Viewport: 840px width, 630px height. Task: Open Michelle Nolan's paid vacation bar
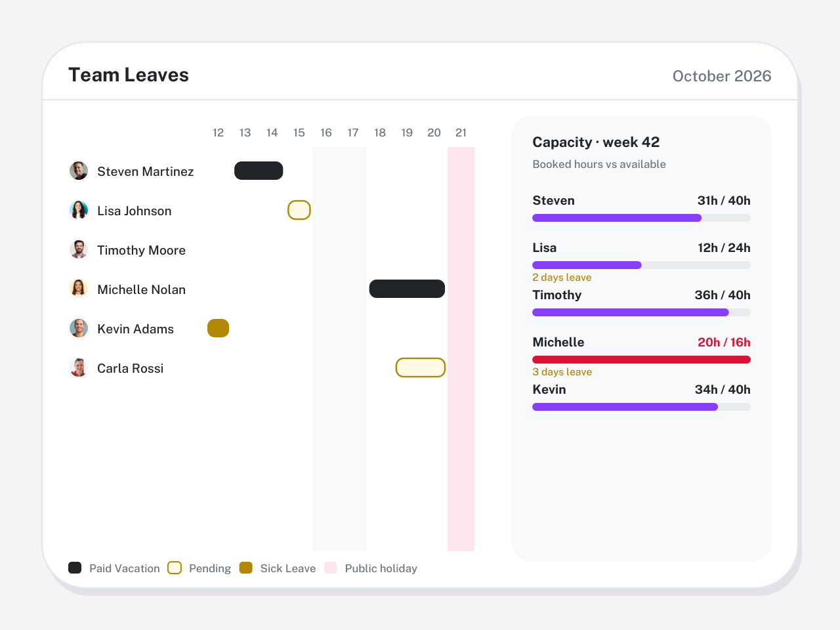tap(407, 289)
